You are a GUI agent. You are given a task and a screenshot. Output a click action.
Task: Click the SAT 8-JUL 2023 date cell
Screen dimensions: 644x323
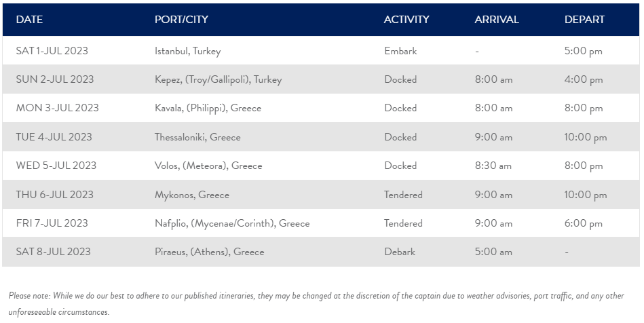pyautogui.click(x=53, y=252)
